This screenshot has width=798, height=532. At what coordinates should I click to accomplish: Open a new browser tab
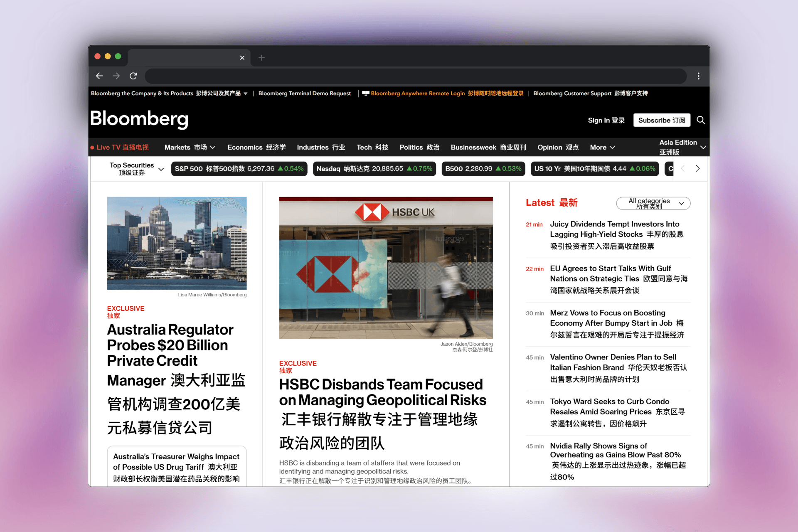click(262, 58)
